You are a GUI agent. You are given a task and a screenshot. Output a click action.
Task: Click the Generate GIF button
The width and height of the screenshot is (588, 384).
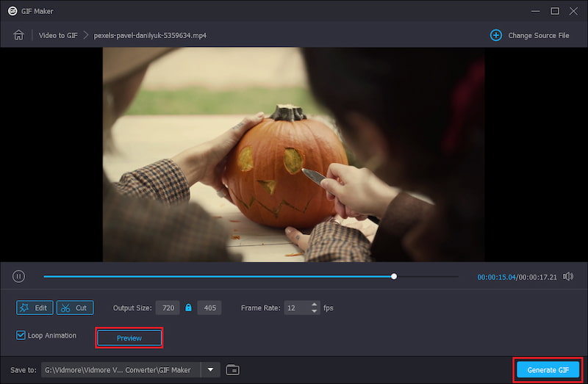click(548, 369)
